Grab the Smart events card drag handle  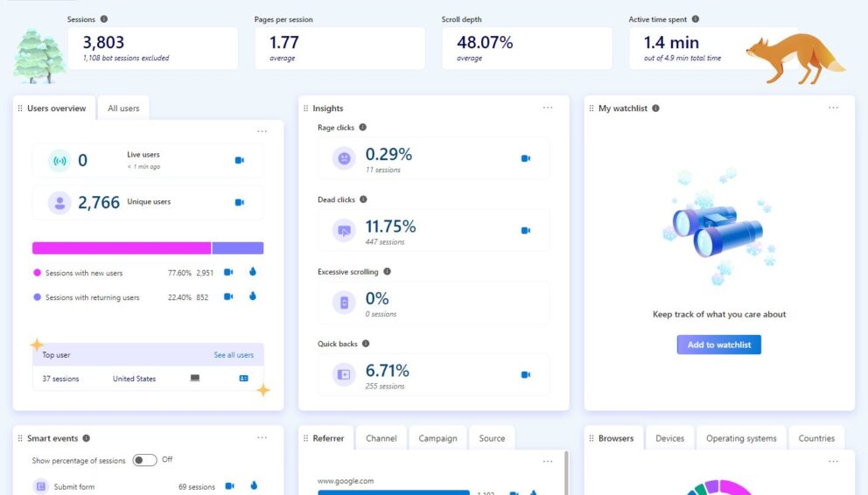point(20,438)
